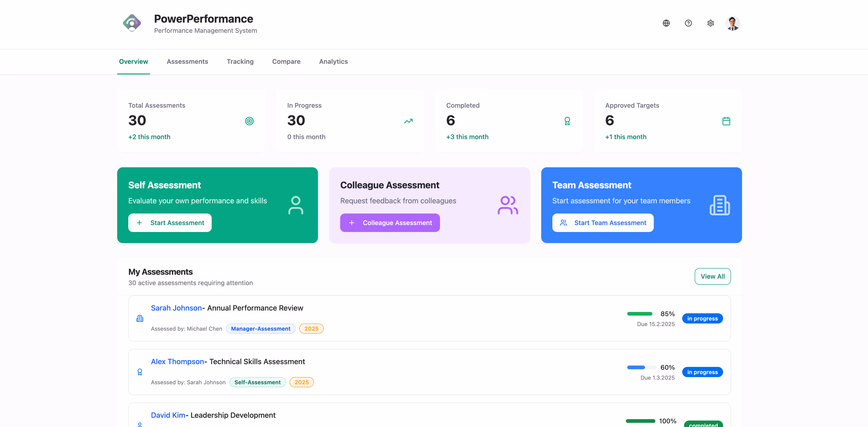The image size is (868, 427).
Task: Click building icon beside Sarah Johnson review
Action: click(x=140, y=318)
